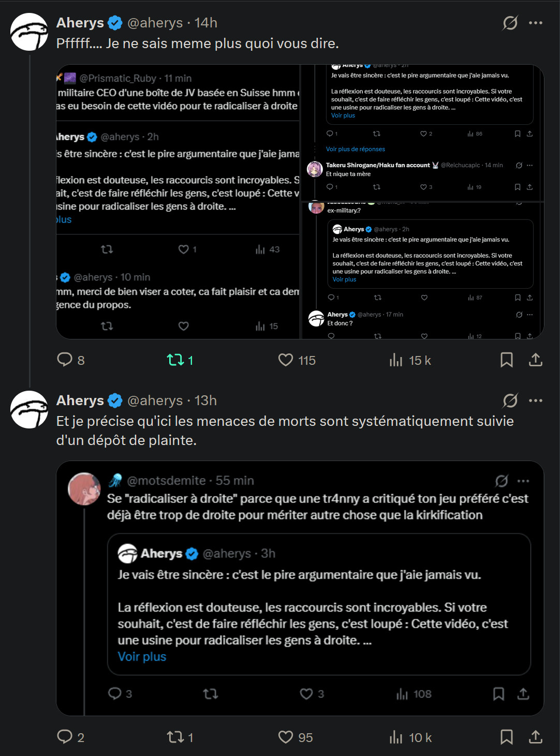Expand "Voir plus" in quoted 3h post
The image size is (560, 756).
[142, 657]
